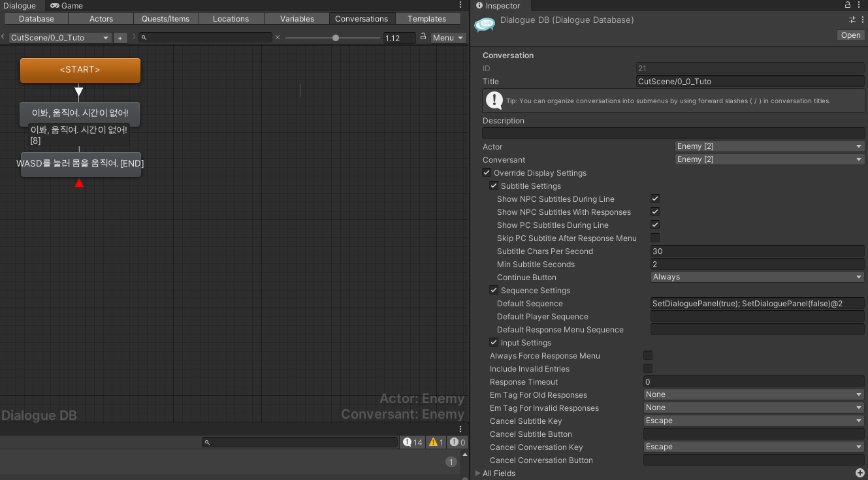Clear the conversation search filter X
868x480 pixels.
pyautogui.click(x=278, y=37)
